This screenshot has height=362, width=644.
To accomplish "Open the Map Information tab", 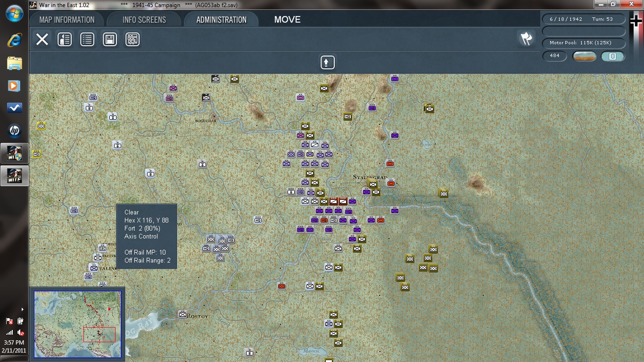I will tap(66, 20).
